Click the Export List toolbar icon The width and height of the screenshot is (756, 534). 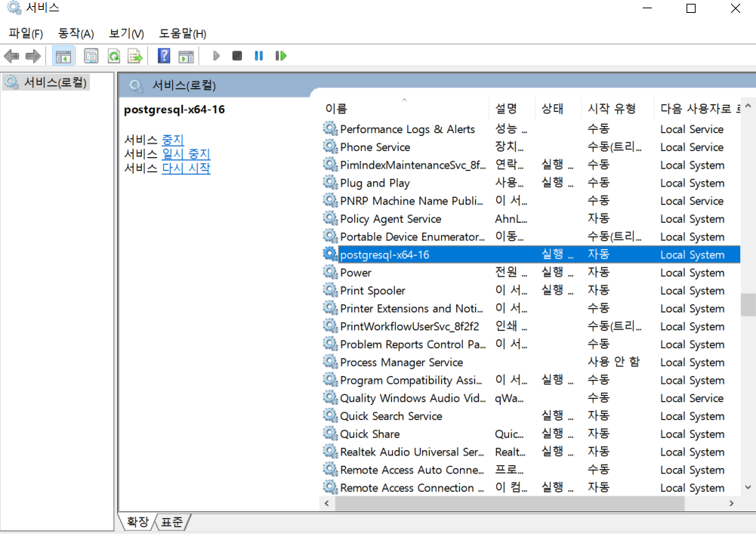(x=135, y=57)
